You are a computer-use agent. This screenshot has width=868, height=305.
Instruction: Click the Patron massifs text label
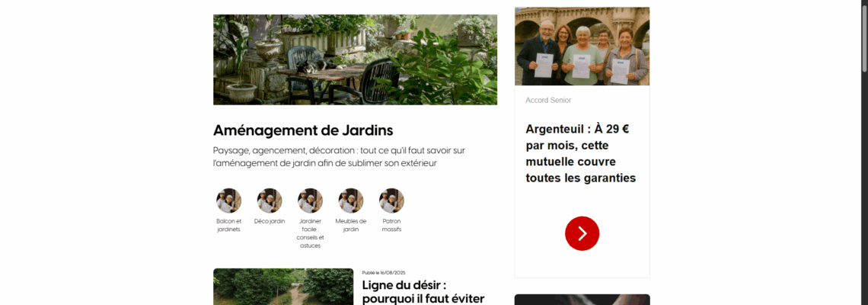pyautogui.click(x=391, y=225)
